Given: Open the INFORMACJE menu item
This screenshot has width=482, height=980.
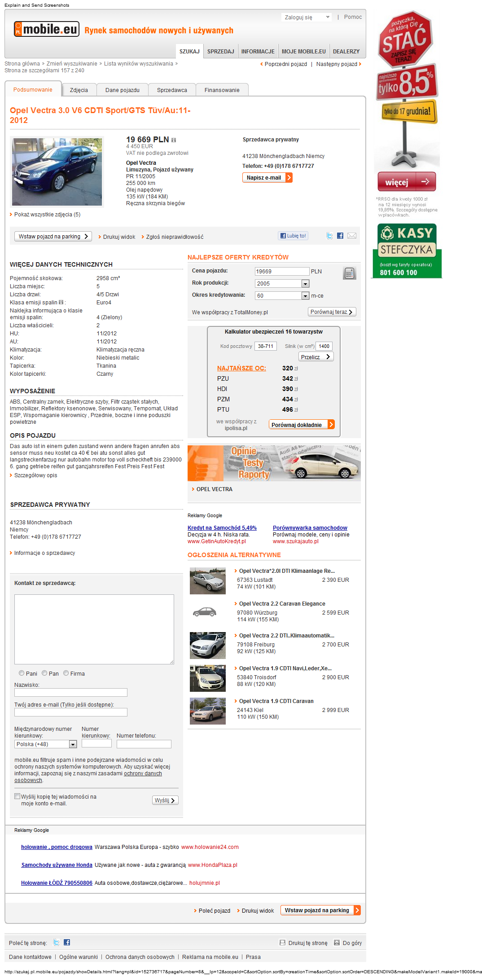Looking at the screenshot, I should coord(258,52).
